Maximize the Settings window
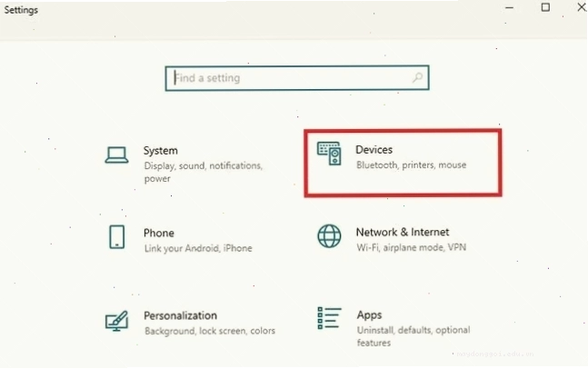 click(x=545, y=7)
